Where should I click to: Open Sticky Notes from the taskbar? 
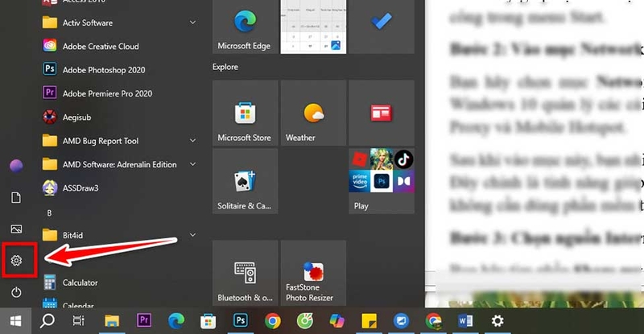(369, 321)
